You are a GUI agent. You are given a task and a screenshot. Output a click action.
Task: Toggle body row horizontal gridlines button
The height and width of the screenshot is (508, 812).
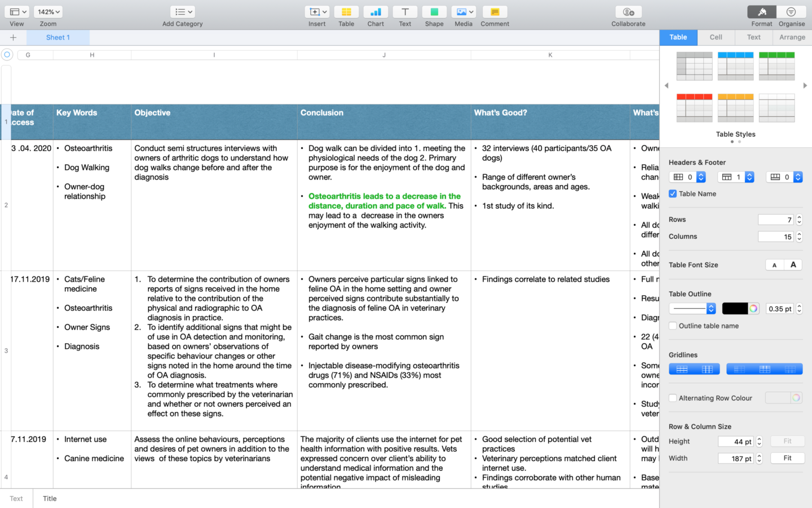(682, 369)
